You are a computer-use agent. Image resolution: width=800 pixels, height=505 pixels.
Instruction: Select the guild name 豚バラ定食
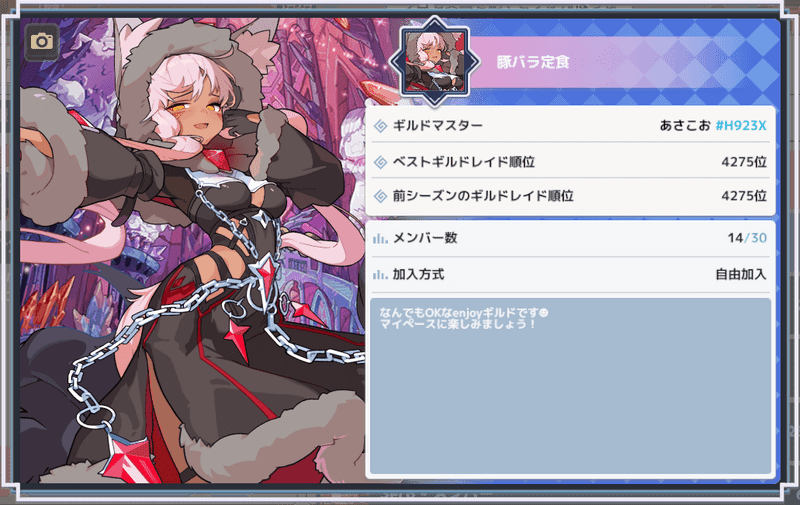pos(533,62)
